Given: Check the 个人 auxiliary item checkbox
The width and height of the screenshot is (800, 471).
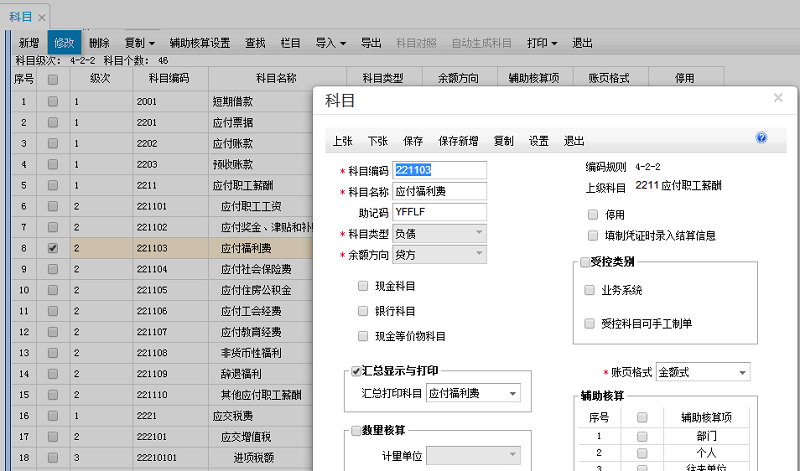Looking at the screenshot, I should pyautogui.click(x=642, y=453).
